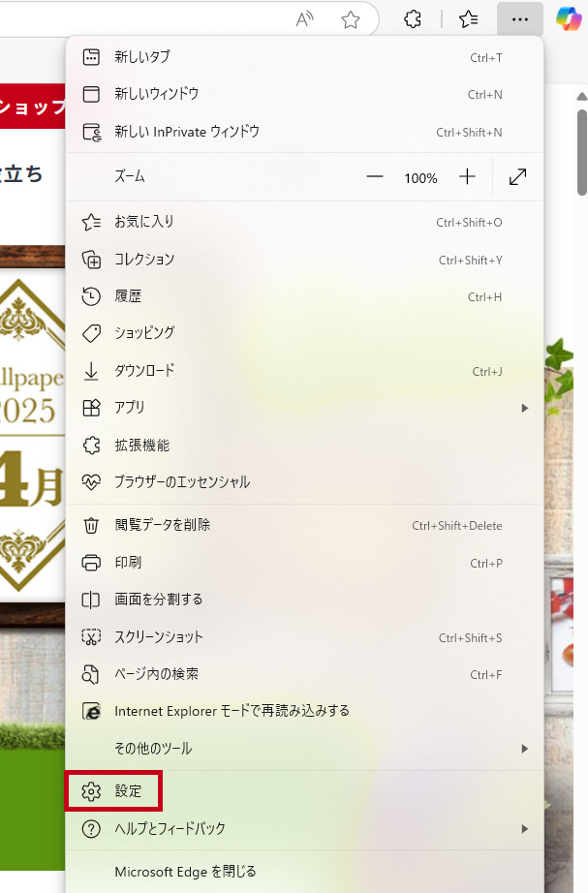Click the 印刷 printer icon
The image size is (588, 893).
(x=91, y=563)
